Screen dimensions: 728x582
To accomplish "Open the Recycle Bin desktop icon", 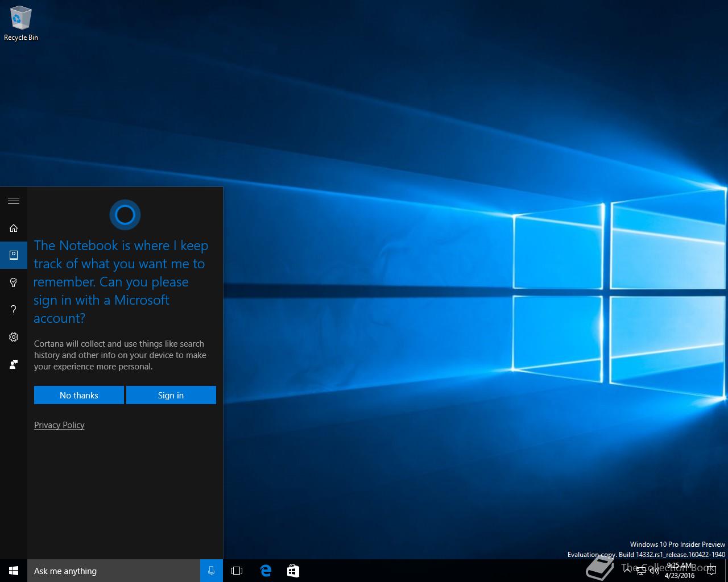I will pos(20,24).
